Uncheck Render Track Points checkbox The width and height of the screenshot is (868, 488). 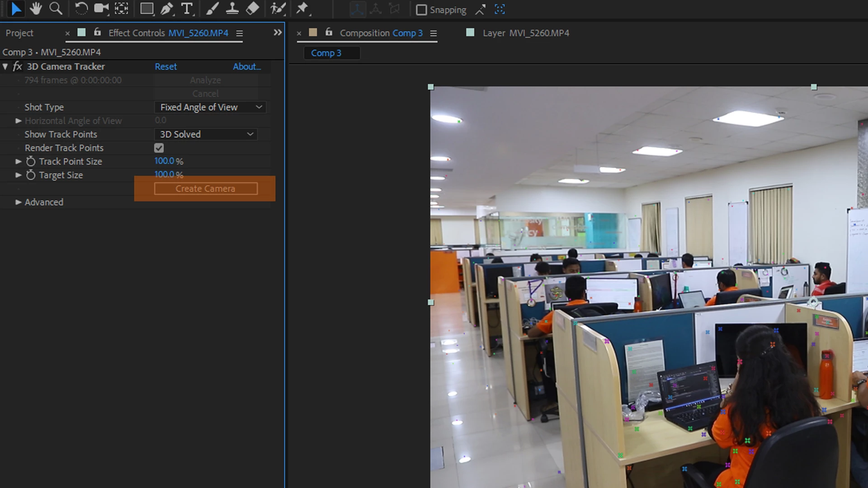pyautogui.click(x=159, y=148)
